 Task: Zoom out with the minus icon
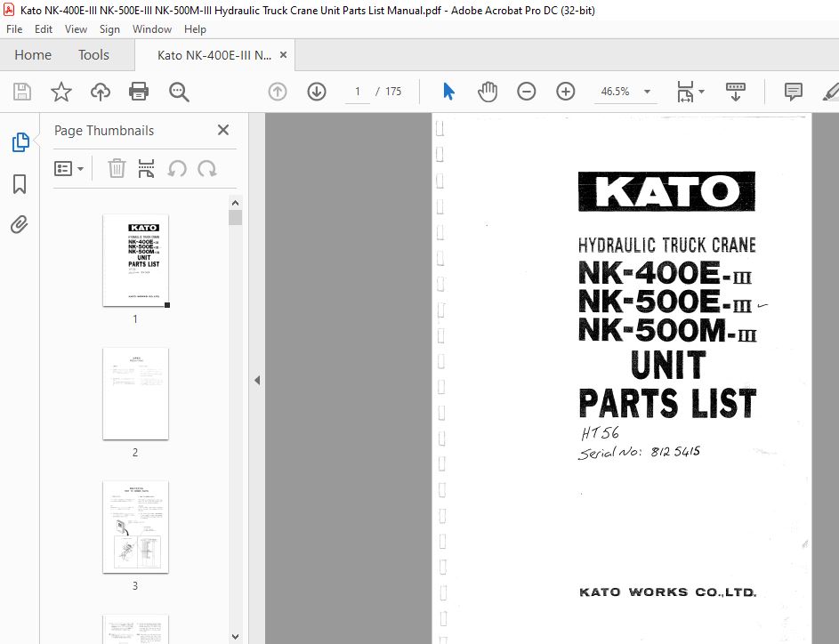(x=527, y=92)
